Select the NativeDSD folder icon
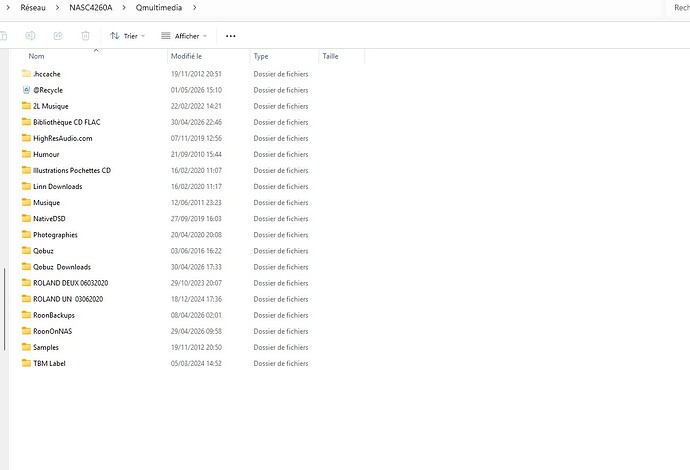Viewport: 690px width, 470px height. 26,218
